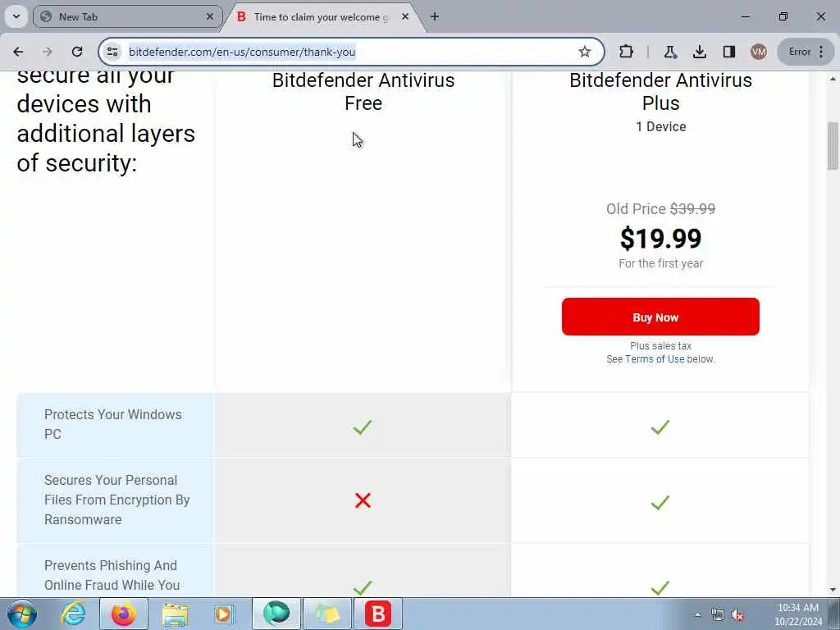Click the scrollbar up arrow
Screen dimensions: 840x630
(833, 79)
